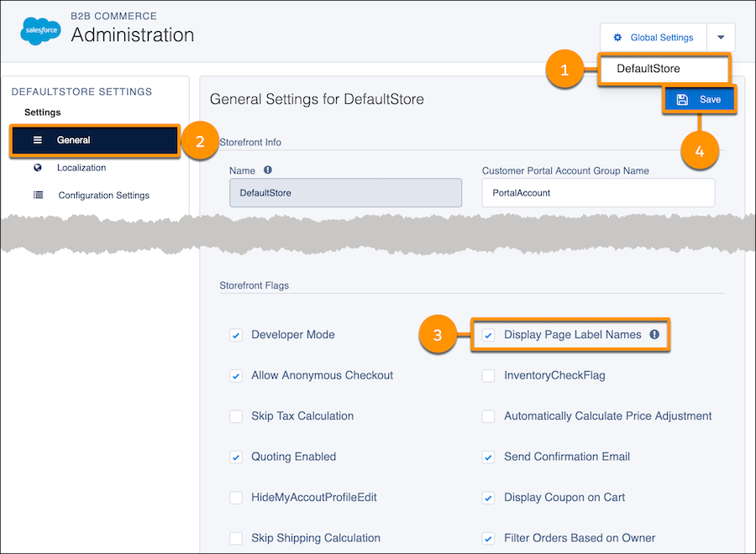756x554 pixels.
Task: Toggle the Send Confirmation Email checkbox
Action: 488,457
